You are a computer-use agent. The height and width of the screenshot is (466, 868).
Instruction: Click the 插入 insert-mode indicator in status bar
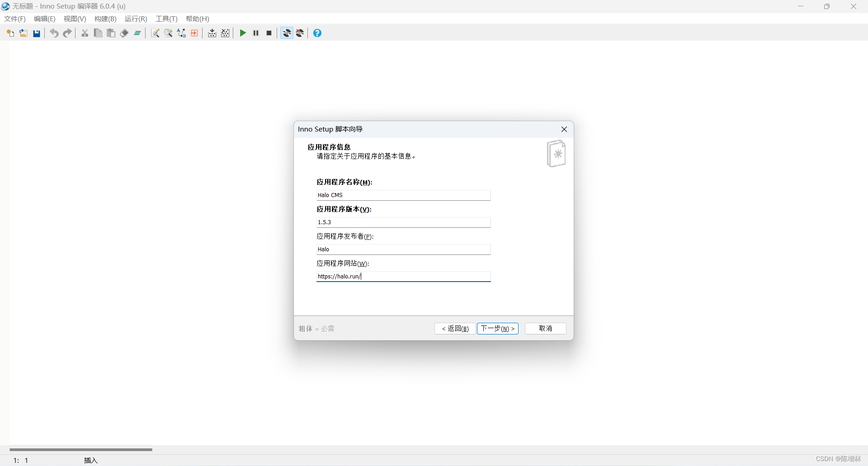click(x=91, y=460)
